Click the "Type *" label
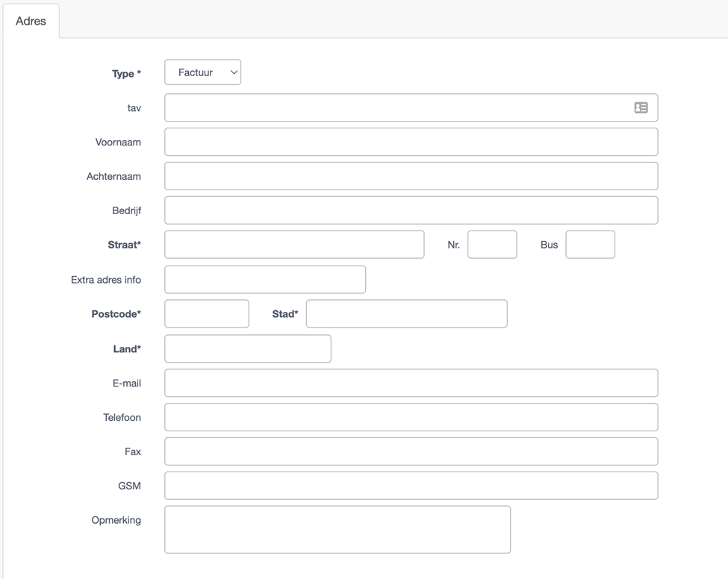 point(126,74)
